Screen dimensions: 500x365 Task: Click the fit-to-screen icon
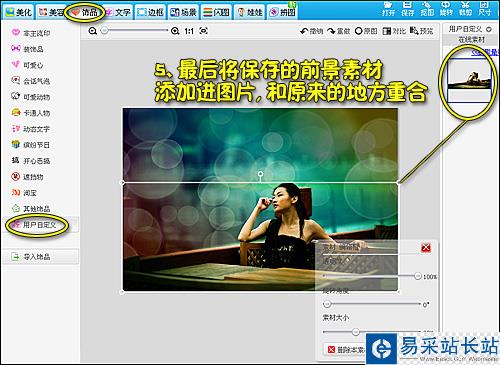coord(203,31)
